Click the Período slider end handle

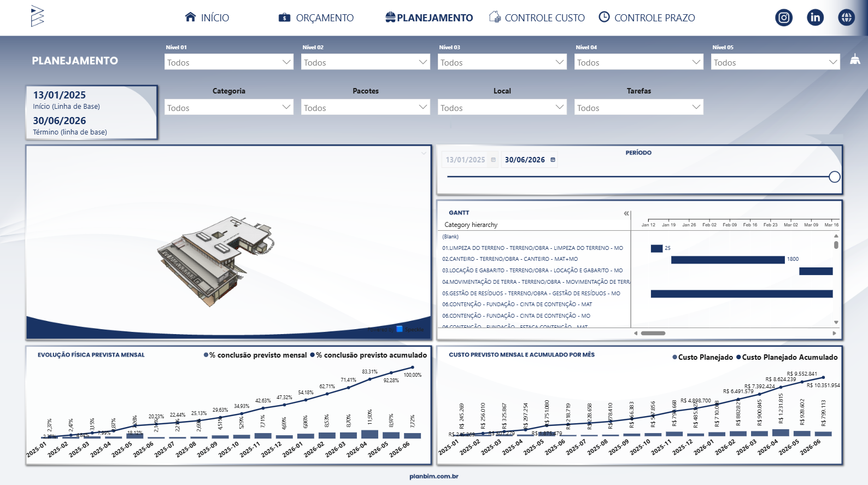[834, 177]
